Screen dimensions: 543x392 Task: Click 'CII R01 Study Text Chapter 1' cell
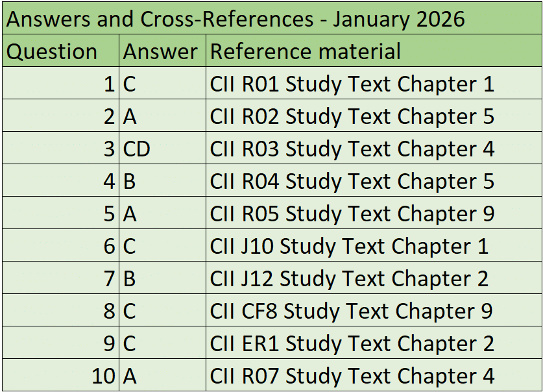(374, 83)
